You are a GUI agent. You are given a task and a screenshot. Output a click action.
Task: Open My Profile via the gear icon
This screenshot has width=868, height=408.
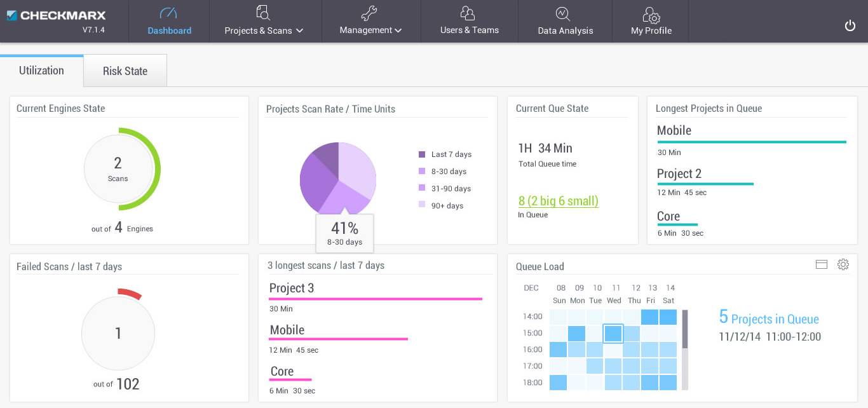point(651,14)
